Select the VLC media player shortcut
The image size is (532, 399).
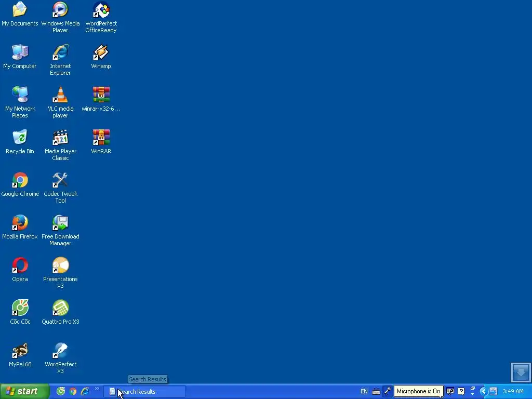click(60, 102)
